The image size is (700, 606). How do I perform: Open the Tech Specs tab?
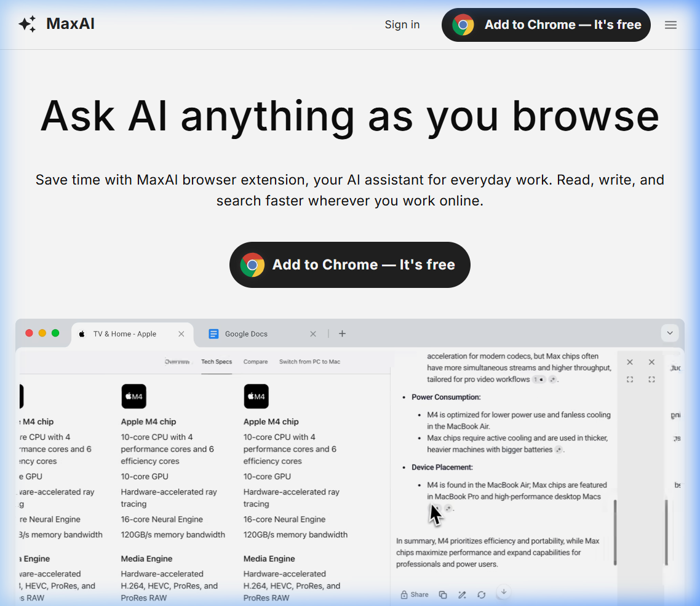tap(217, 362)
